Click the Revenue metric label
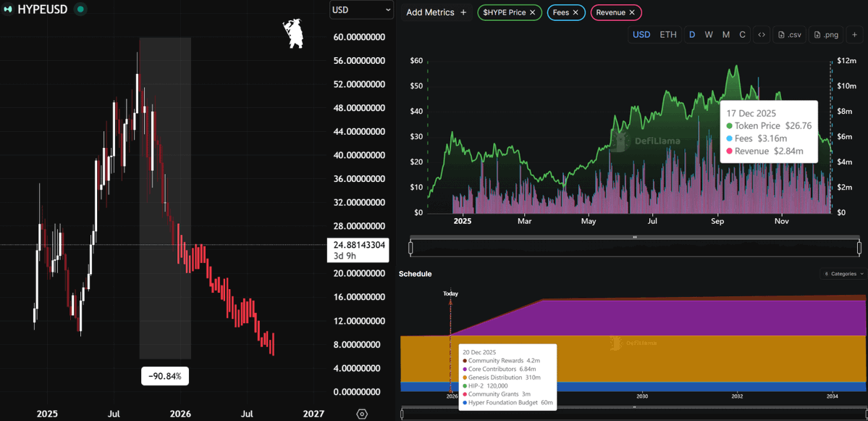This screenshot has width=868, height=421. 610,12
